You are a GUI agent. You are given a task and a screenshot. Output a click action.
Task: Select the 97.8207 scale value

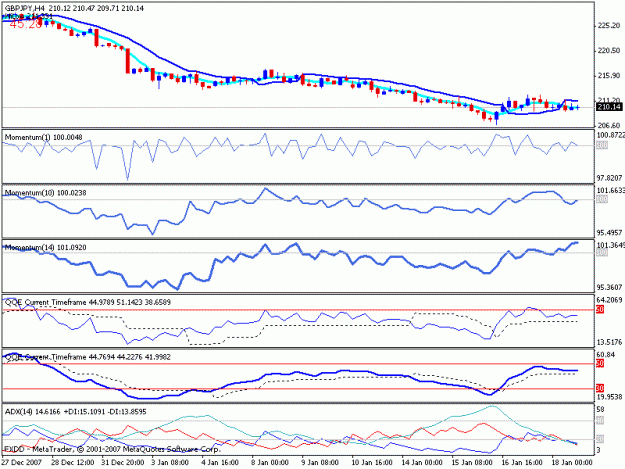609,178
